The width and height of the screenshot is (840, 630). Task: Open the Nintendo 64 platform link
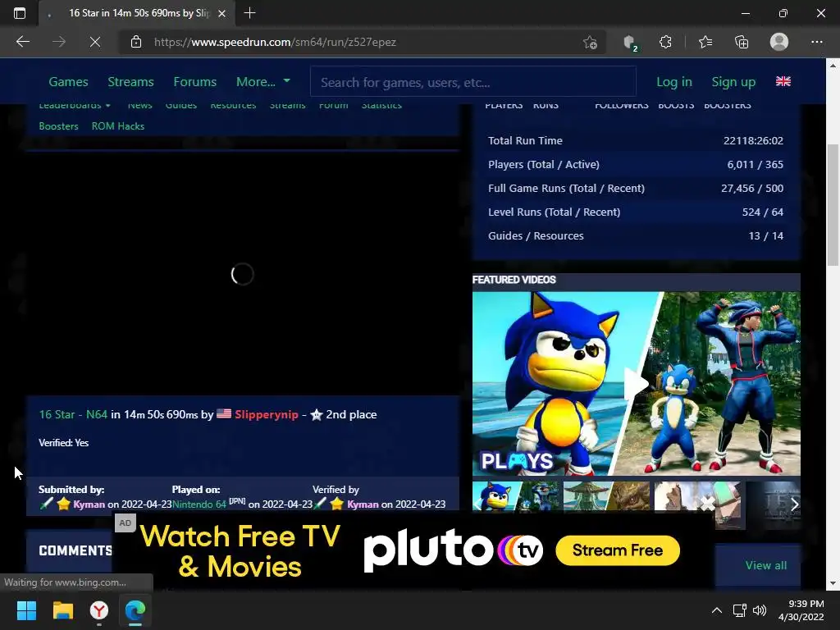click(199, 504)
